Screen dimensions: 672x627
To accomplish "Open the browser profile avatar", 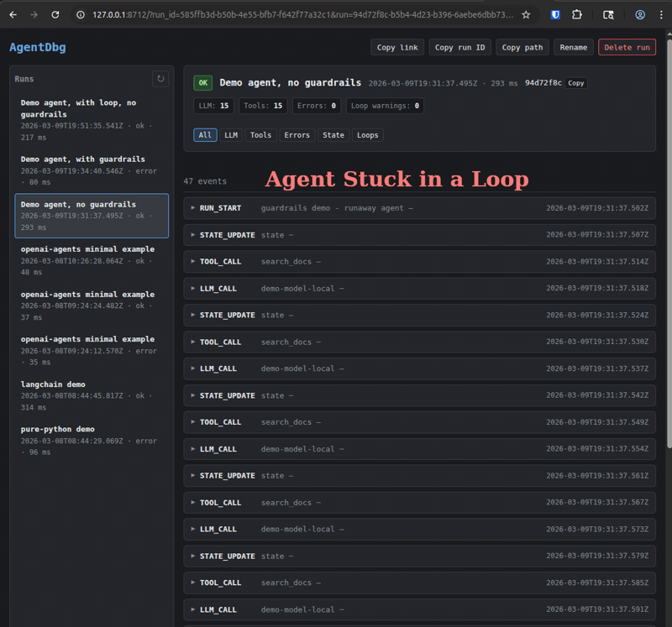I will pyautogui.click(x=638, y=14).
